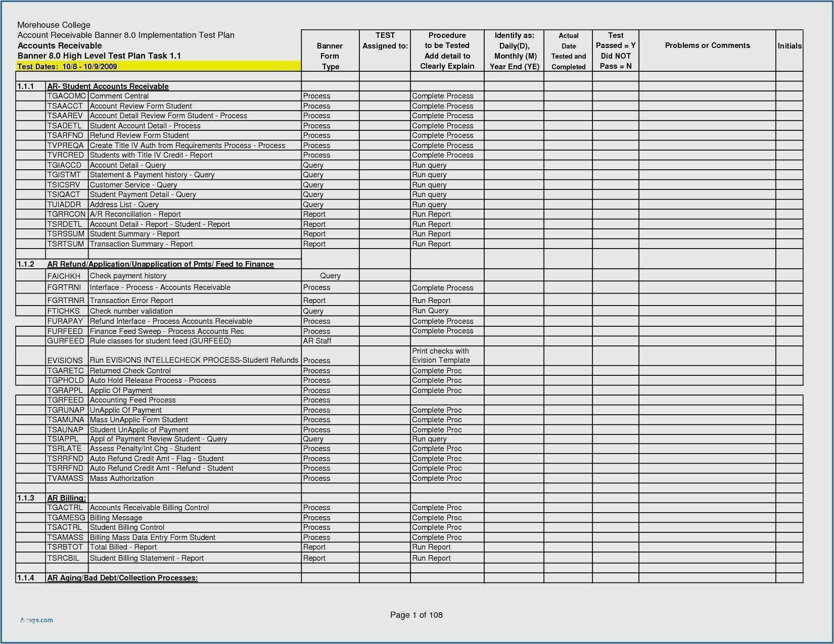The width and height of the screenshot is (834, 644).
Task: Select the Actual Date Tested header cell
Action: pos(568,51)
